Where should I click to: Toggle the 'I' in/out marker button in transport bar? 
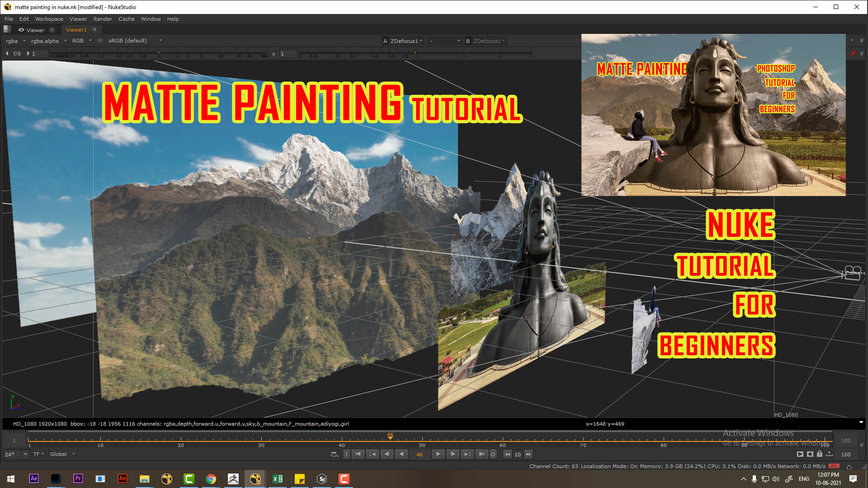346,454
